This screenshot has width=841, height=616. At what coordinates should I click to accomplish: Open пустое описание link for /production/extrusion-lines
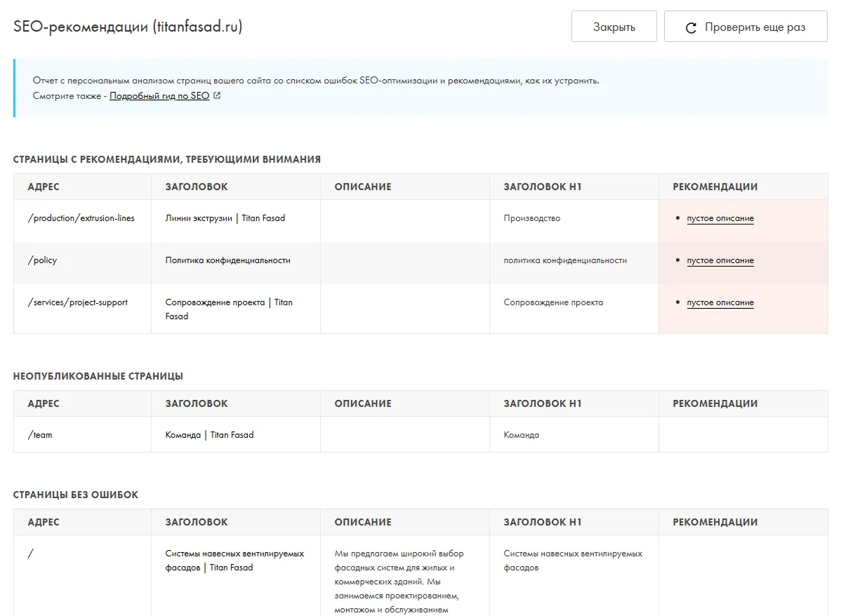point(720,218)
